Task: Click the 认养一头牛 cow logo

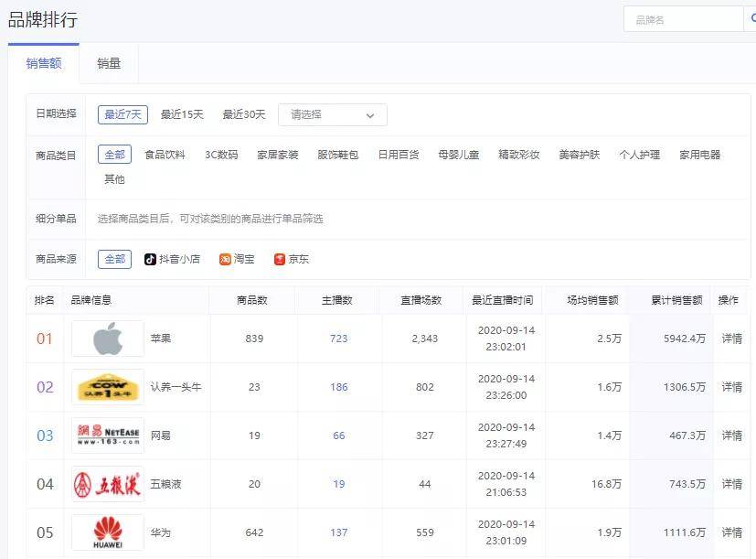Action: click(108, 387)
